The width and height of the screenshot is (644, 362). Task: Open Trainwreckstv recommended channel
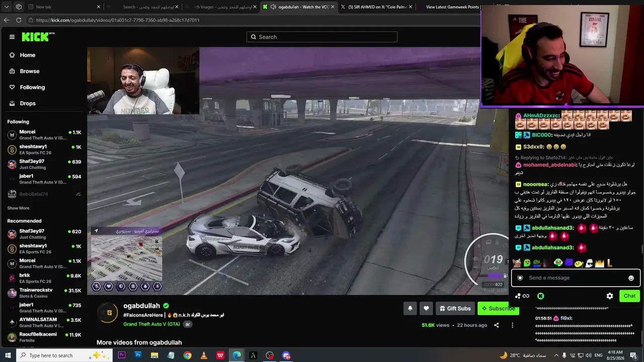pos(44,293)
